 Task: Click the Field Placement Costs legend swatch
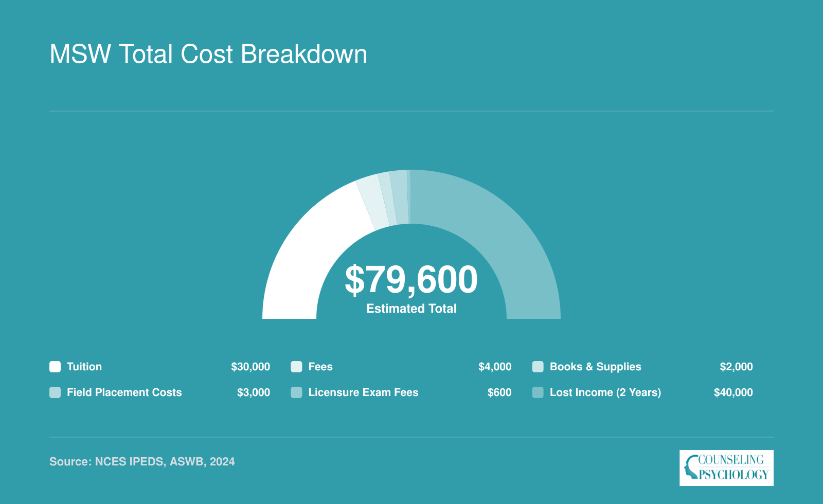55,392
